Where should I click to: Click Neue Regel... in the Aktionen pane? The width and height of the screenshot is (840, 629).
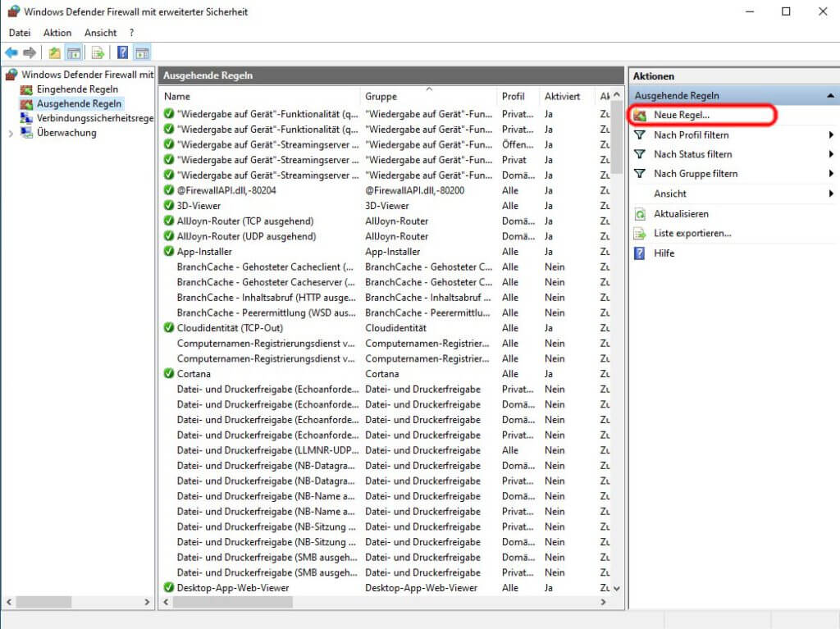[682, 115]
